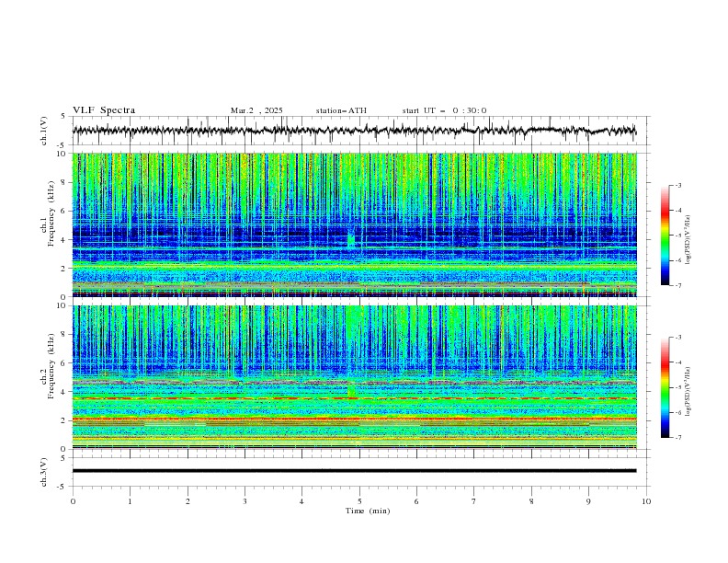
Task: Click the 'start UT = 0:30:0' label
Action: (x=444, y=110)
